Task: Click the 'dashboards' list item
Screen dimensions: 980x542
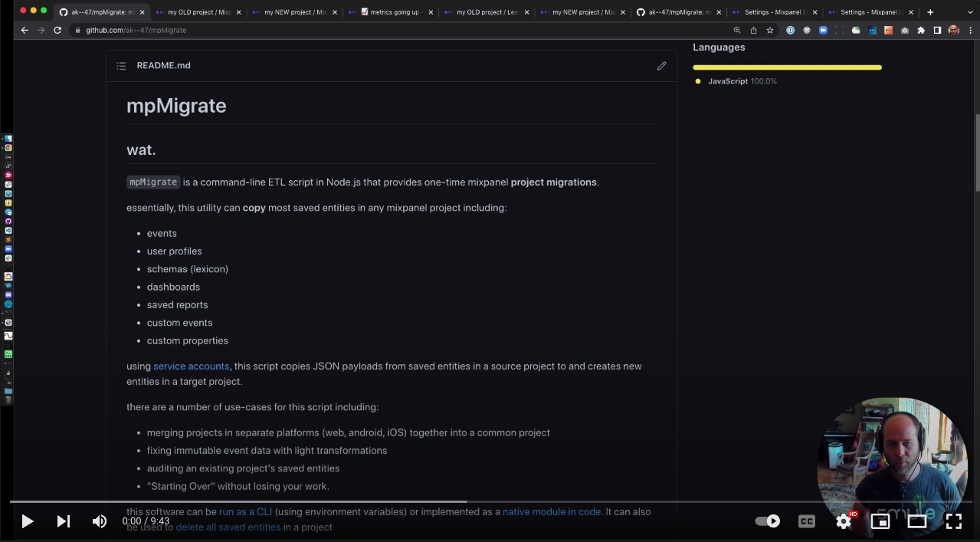Action: tap(173, 287)
